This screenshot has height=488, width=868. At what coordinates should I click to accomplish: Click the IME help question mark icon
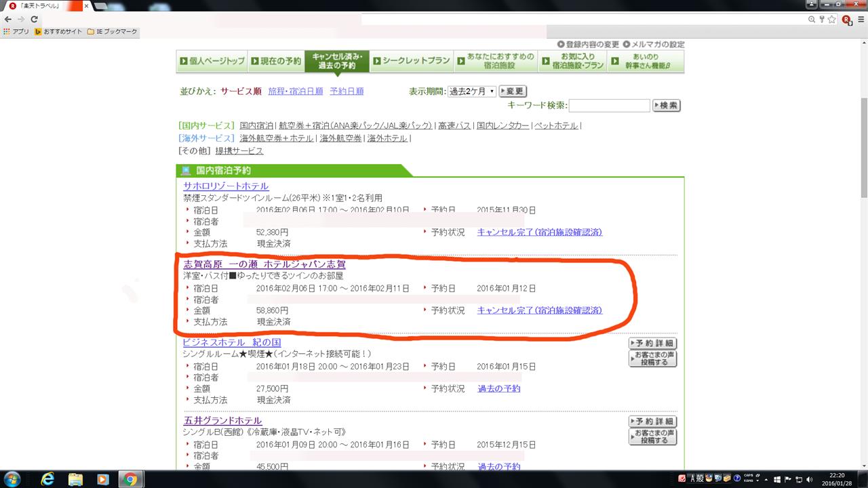point(737,479)
